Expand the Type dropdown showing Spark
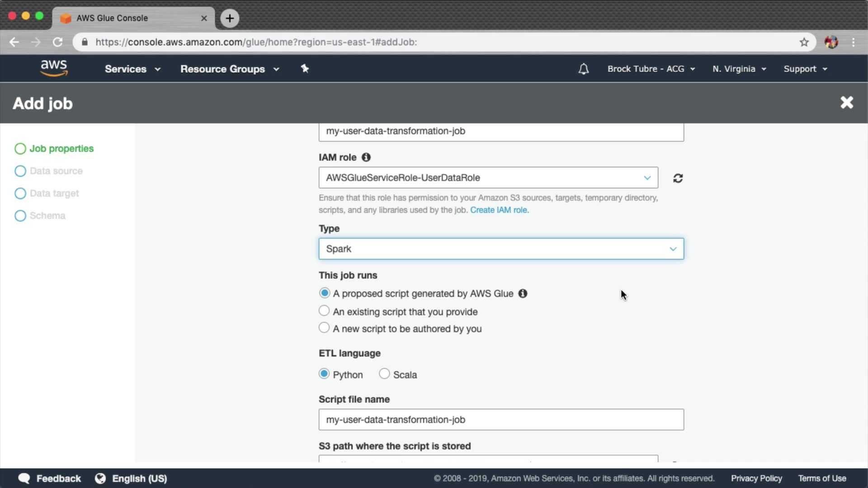 coord(501,249)
